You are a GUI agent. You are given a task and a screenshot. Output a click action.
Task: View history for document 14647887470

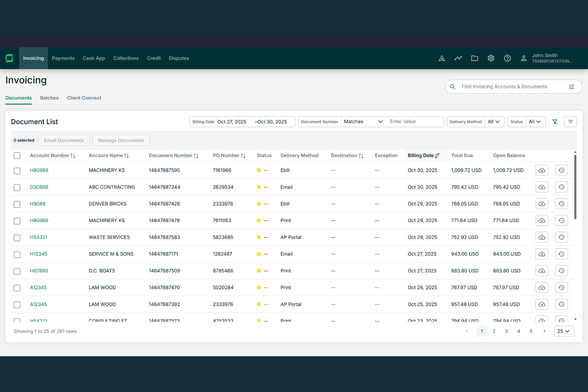click(561, 288)
